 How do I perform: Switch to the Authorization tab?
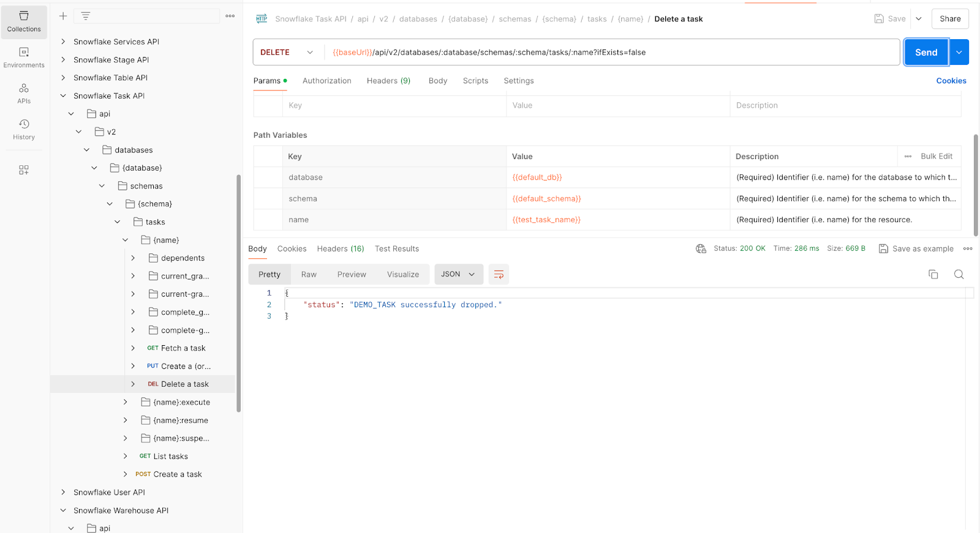[326, 81]
